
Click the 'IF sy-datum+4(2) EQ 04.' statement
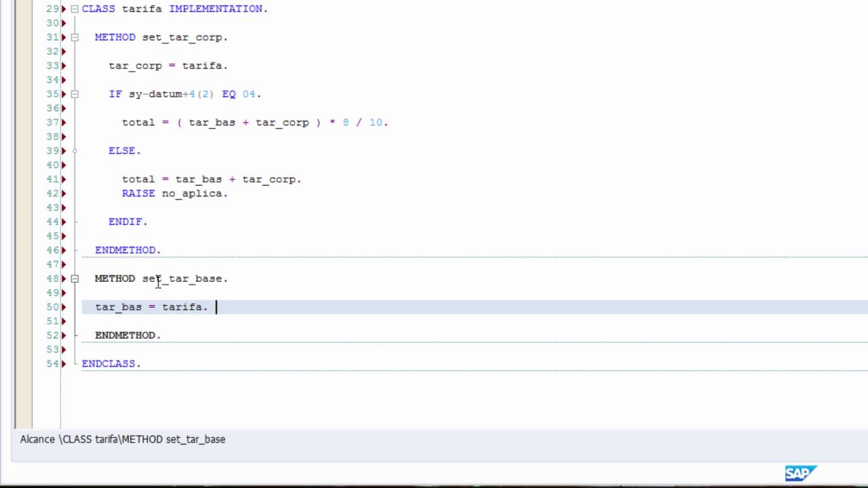tap(184, 94)
